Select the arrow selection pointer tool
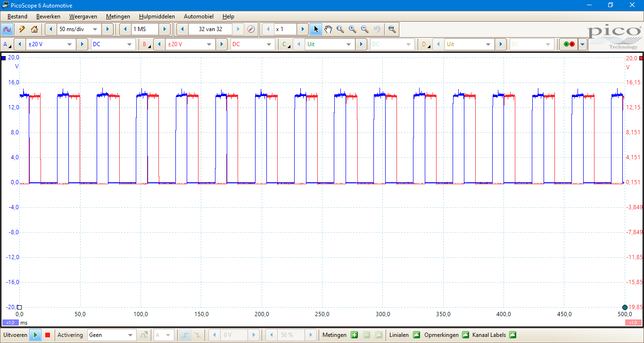 click(x=316, y=29)
